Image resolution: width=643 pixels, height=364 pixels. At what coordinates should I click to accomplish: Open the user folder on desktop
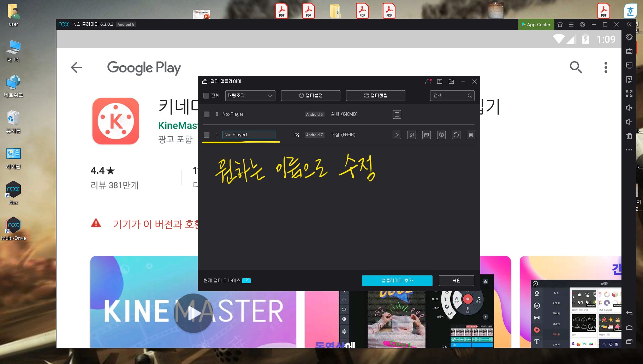point(13,16)
